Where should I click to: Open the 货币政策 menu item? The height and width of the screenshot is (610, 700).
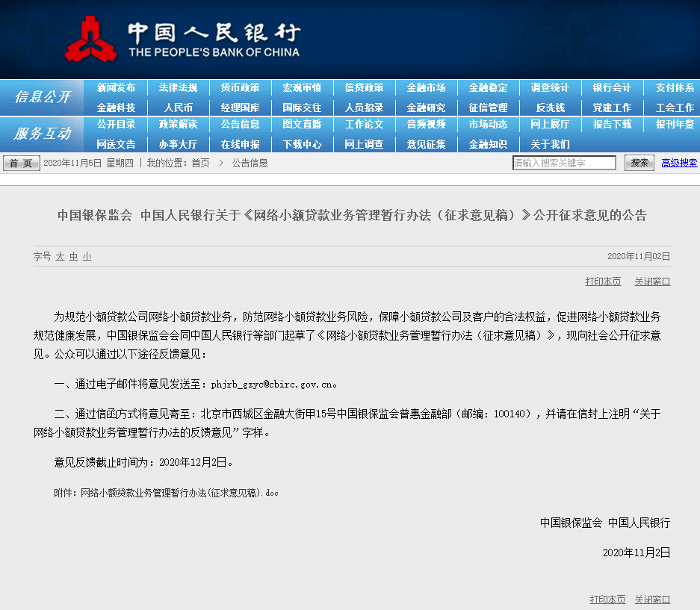(240, 87)
